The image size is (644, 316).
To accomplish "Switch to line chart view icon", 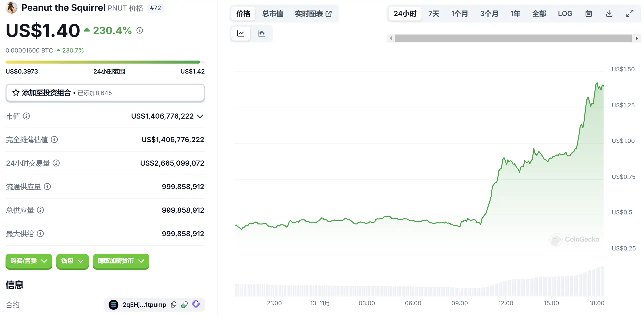I will [240, 33].
